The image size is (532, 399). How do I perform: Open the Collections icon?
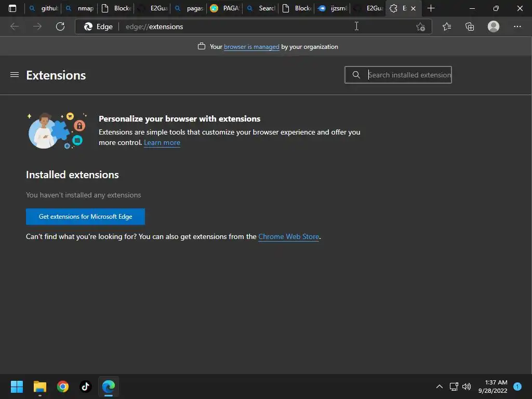pyautogui.click(x=470, y=26)
